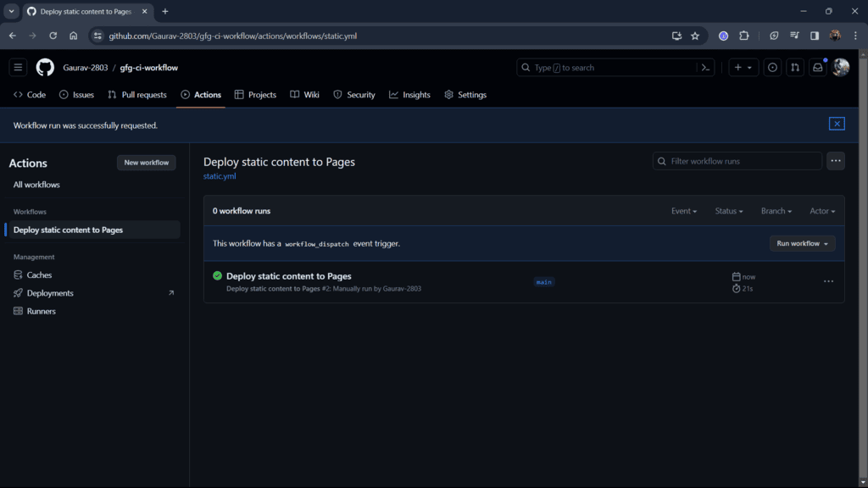Viewport: 868px width, 488px height.
Task: Open Chrome's three-dot menu
Action: pos(855,36)
